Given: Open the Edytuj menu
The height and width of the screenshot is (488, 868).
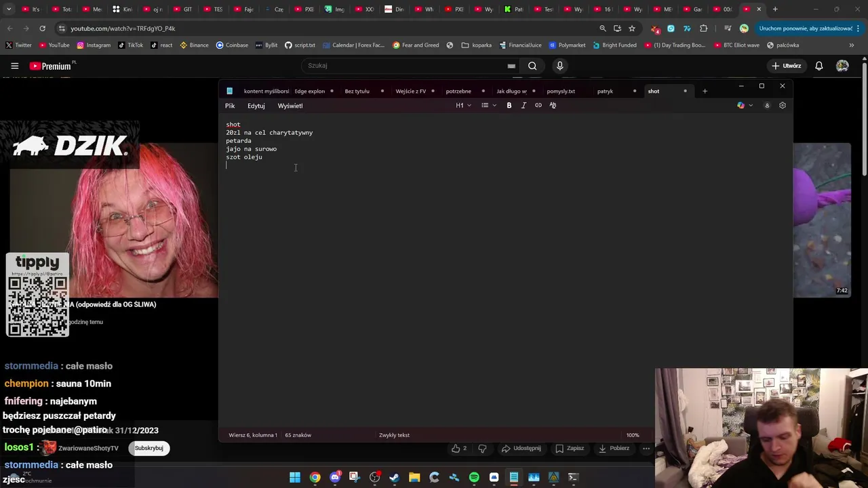Looking at the screenshot, I should click(x=256, y=106).
